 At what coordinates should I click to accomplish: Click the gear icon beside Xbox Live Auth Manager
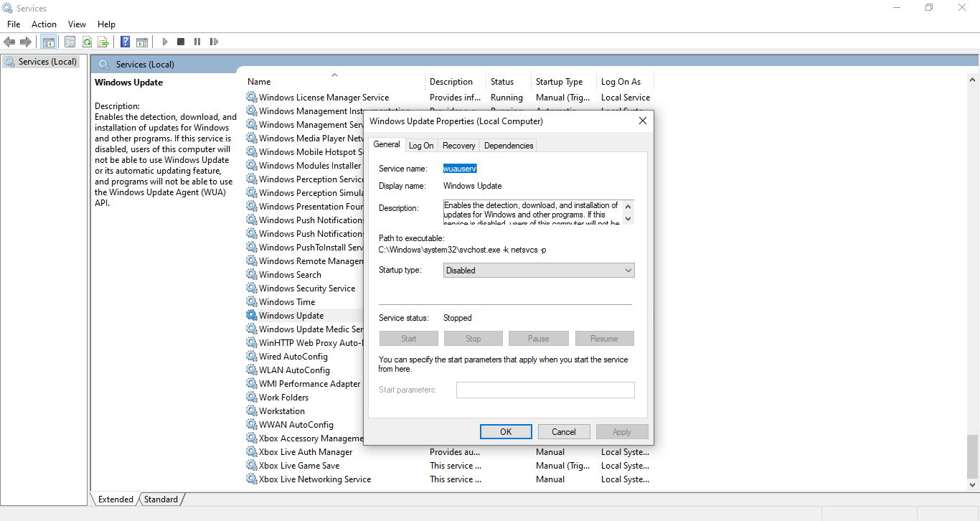(x=252, y=451)
